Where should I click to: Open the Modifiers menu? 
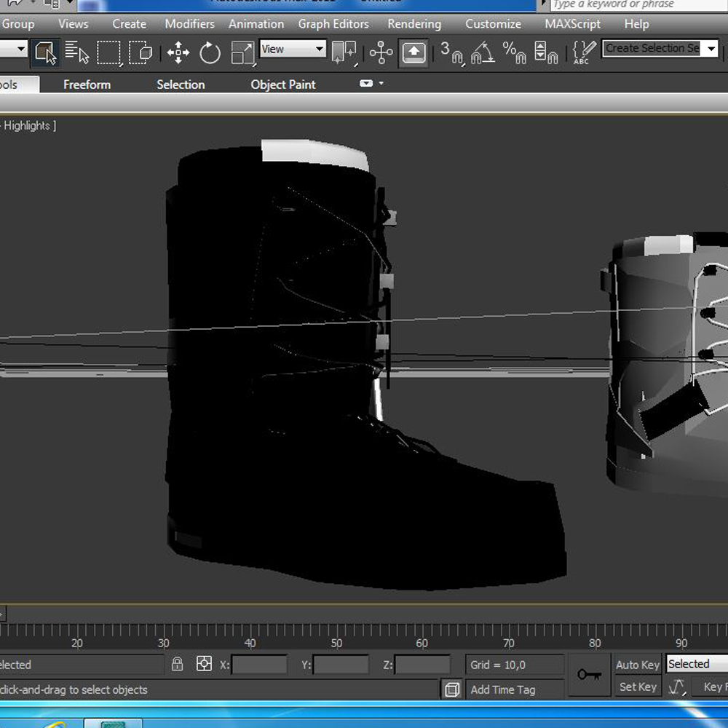pos(189,24)
